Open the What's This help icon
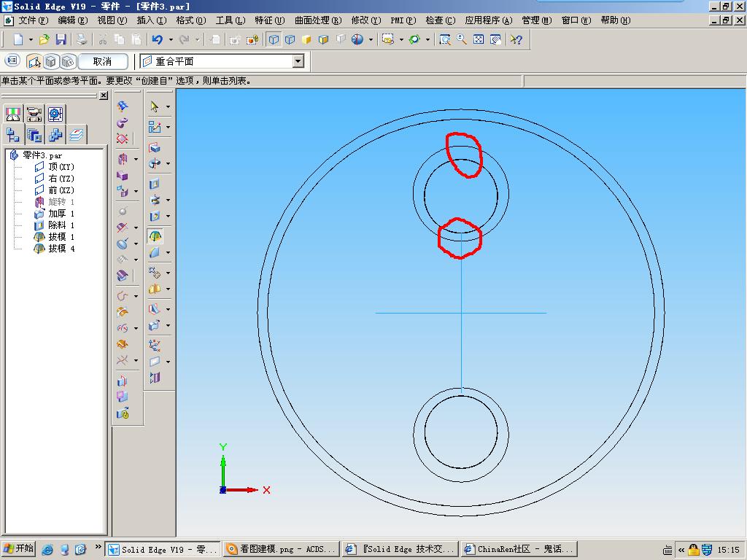 [x=516, y=39]
